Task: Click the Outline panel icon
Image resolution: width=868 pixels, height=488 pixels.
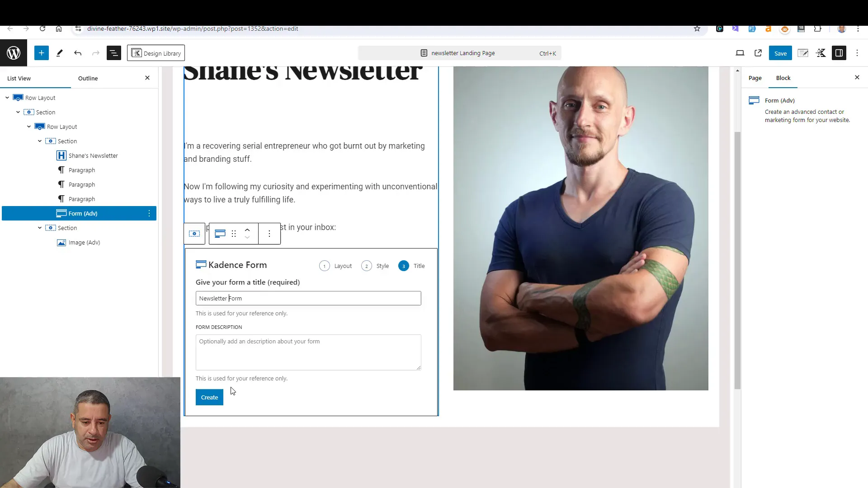Action: point(88,78)
